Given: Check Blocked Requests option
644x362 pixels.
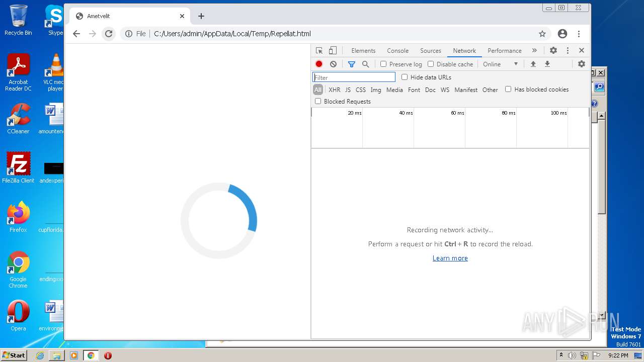Looking at the screenshot, I should 318,102.
